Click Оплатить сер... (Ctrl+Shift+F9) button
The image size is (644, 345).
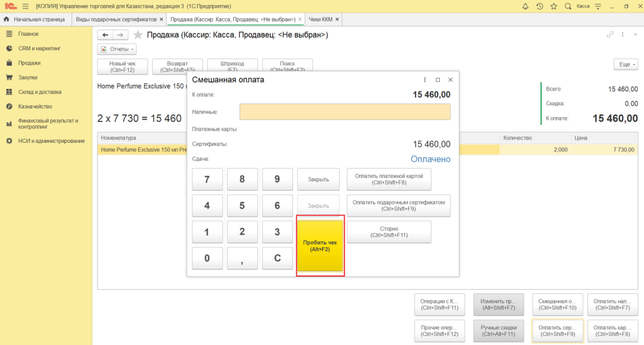pos(557,331)
